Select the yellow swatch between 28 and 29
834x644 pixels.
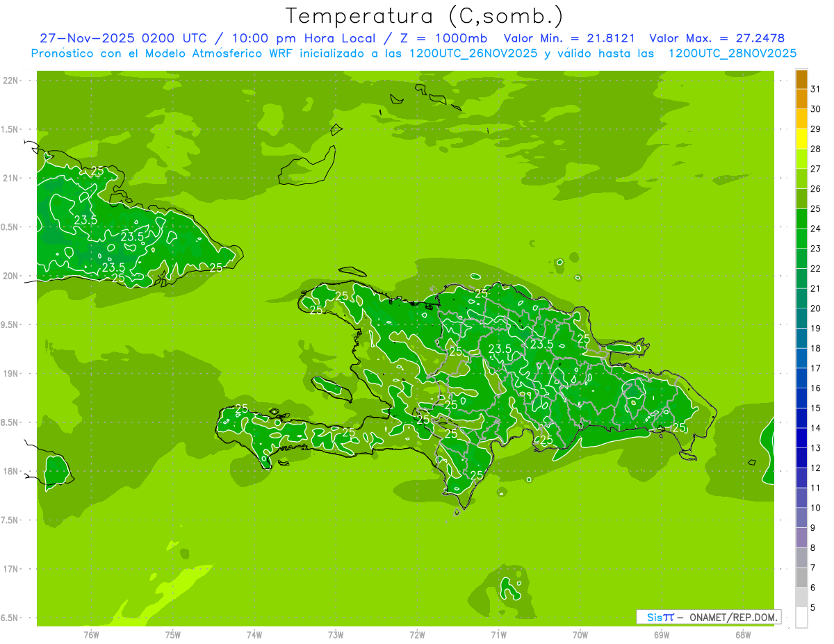pyautogui.click(x=801, y=139)
